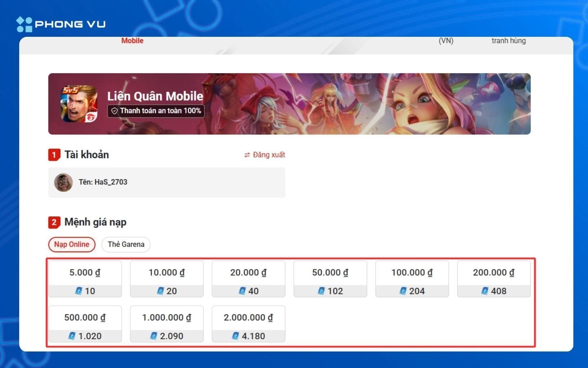Choose the 20.000 đ top-up option

pyautogui.click(x=248, y=279)
